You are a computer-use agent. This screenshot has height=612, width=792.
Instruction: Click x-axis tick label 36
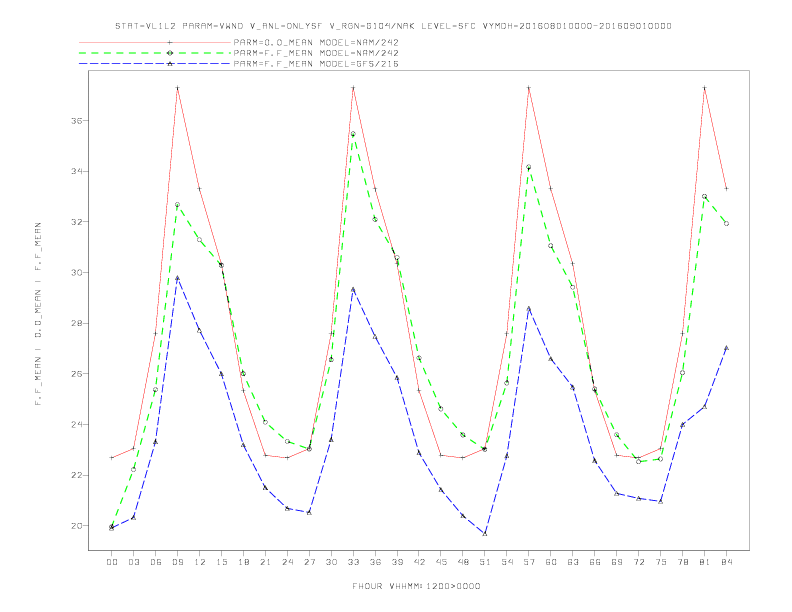pyautogui.click(x=375, y=562)
